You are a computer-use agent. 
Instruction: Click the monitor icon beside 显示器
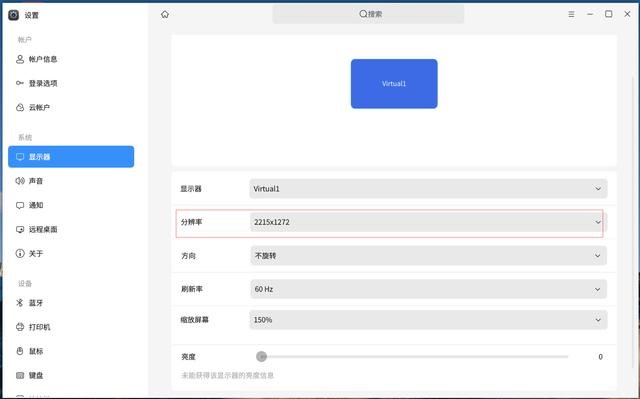[x=20, y=157]
